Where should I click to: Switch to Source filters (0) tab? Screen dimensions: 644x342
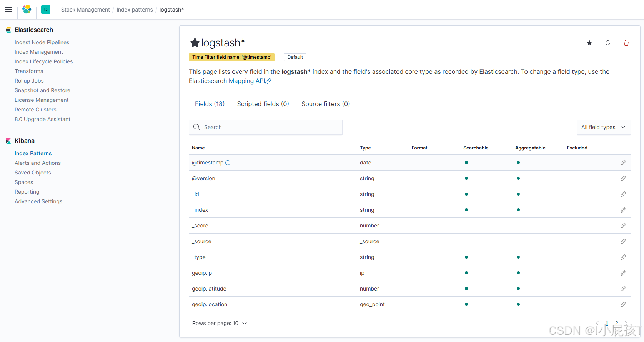click(x=326, y=104)
